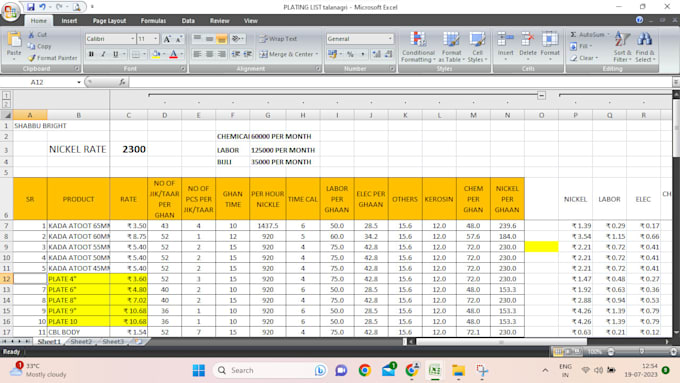Apply percent style format

[x=350, y=54]
